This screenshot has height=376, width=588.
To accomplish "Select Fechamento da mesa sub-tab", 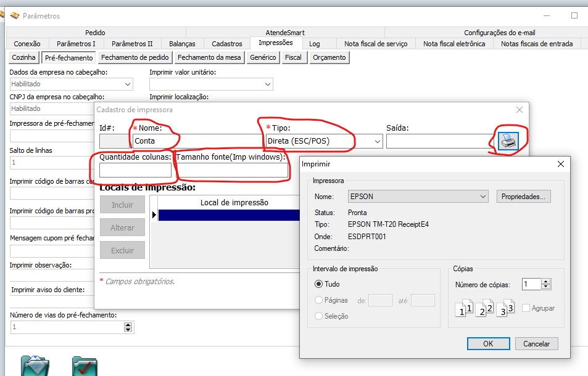I will coord(209,57).
